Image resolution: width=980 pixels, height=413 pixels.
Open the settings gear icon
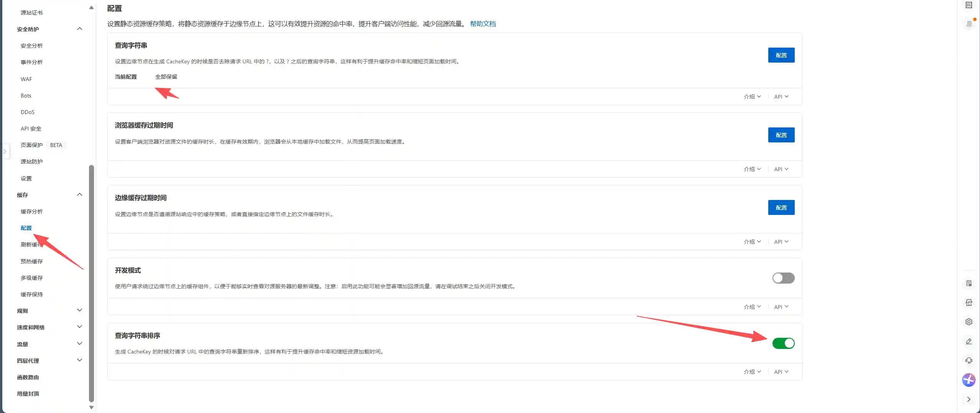click(x=969, y=322)
